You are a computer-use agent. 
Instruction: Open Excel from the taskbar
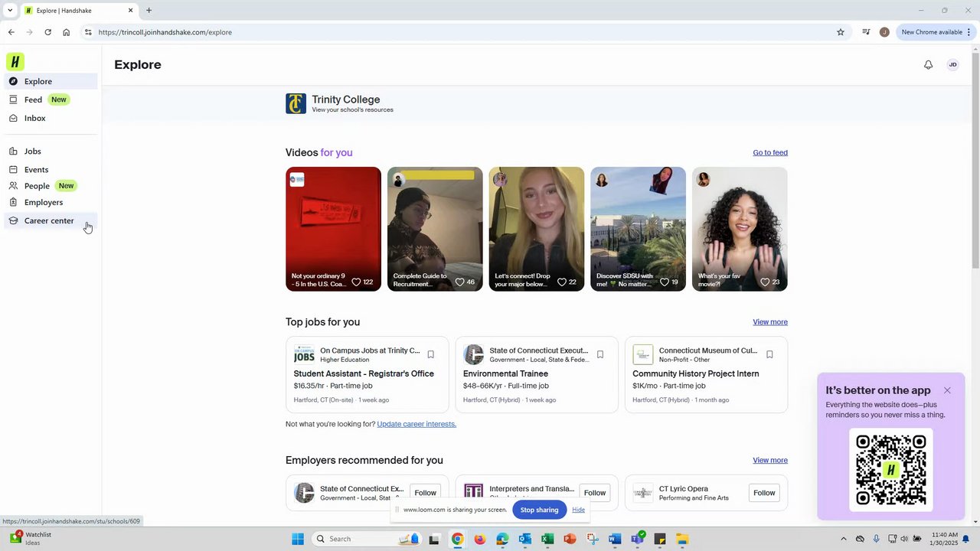(x=547, y=539)
